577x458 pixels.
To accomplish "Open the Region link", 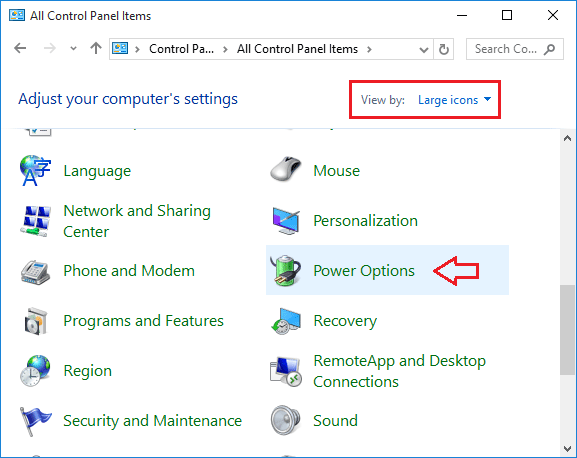I will coord(88,370).
